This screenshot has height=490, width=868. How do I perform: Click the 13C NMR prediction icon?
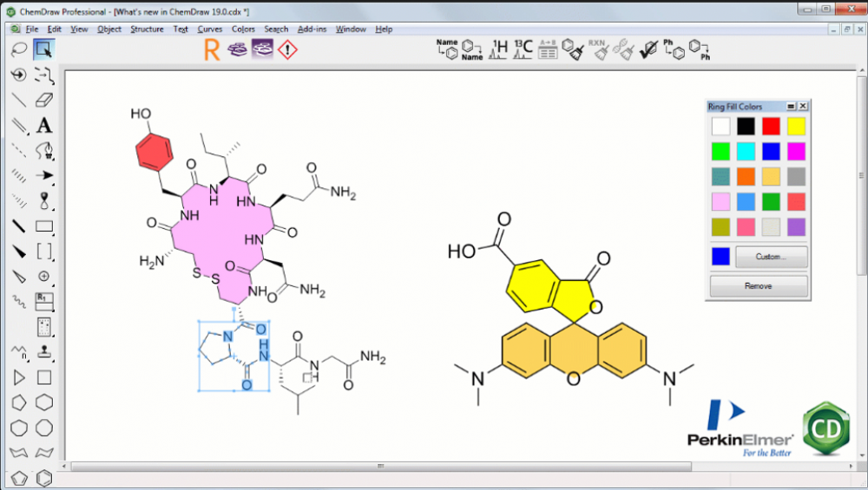(522, 50)
